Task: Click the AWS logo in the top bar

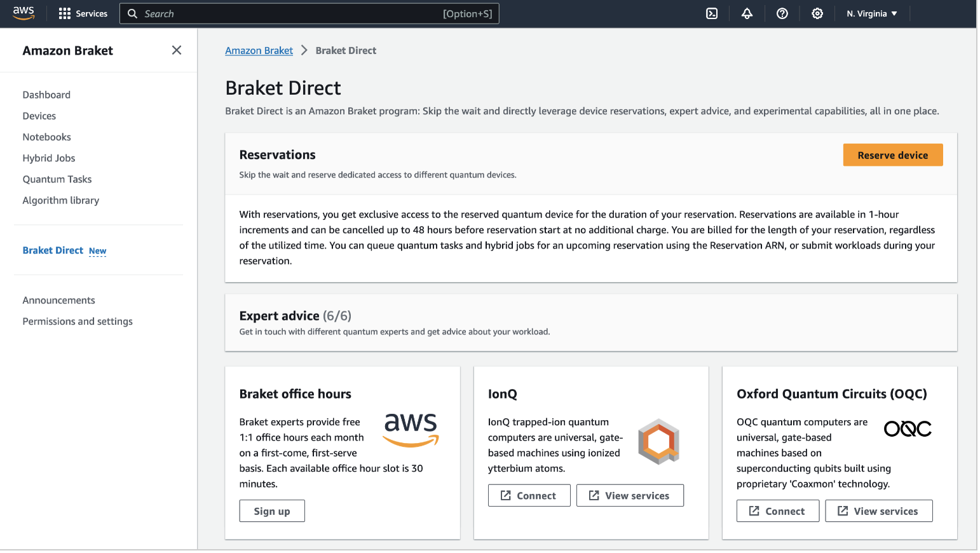Action: 24,13
